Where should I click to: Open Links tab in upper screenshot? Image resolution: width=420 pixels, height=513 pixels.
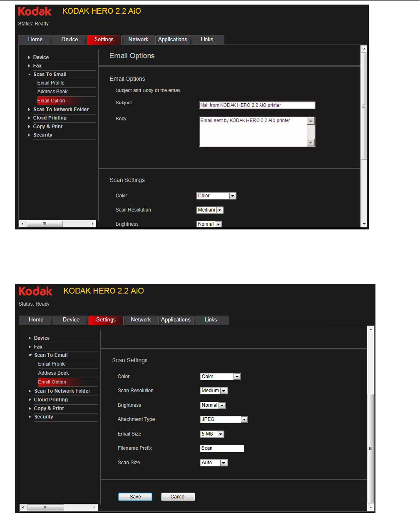click(207, 40)
